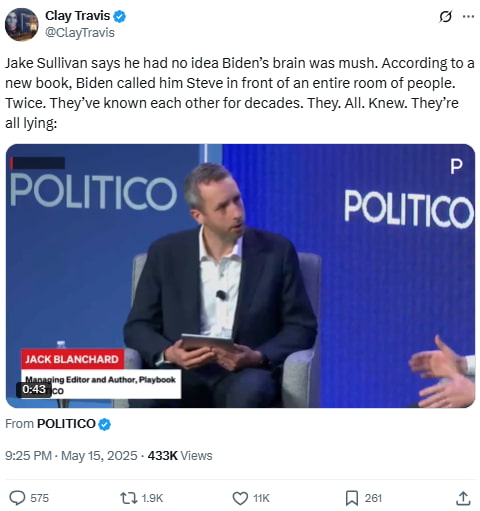This screenshot has height=511, width=480.
Task: Open the 575 replies count
Action: click(39, 498)
